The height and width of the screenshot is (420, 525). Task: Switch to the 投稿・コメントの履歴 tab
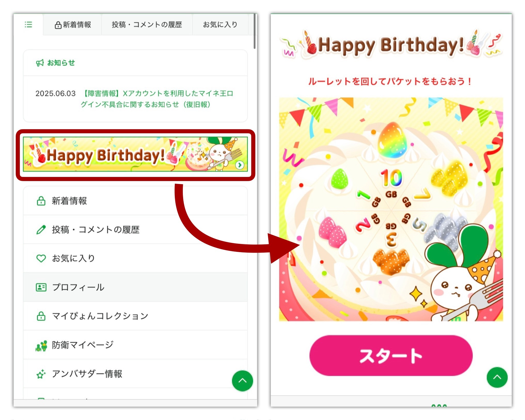(147, 25)
